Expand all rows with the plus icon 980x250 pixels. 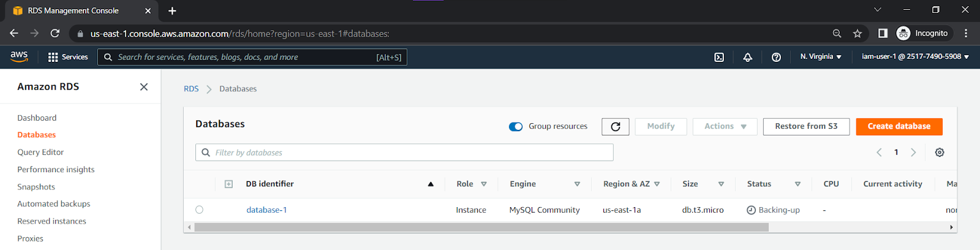pos(228,184)
